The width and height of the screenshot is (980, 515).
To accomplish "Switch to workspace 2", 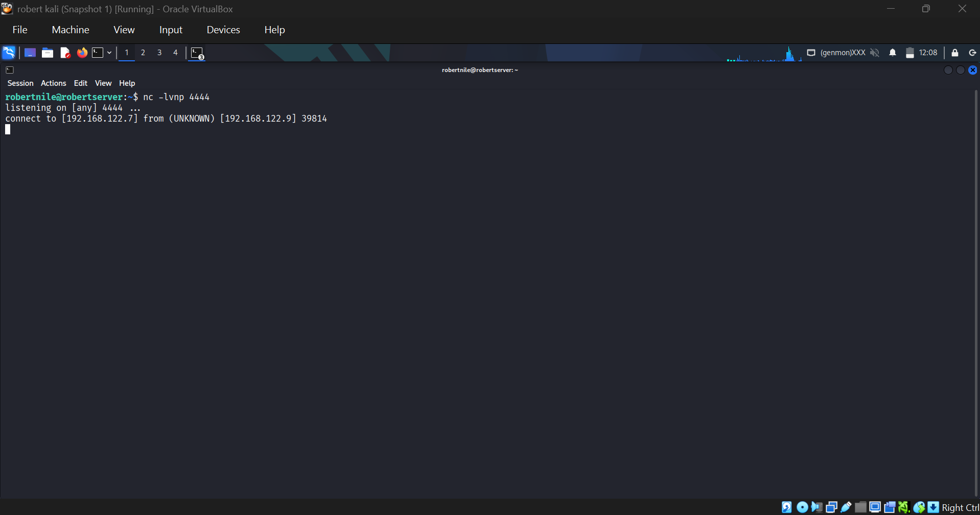I will 143,53.
